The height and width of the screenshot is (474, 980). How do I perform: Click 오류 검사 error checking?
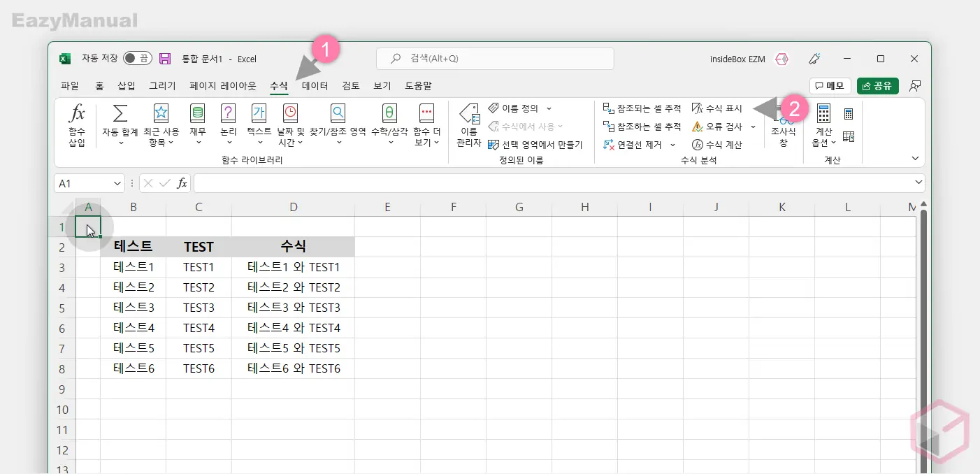(716, 127)
